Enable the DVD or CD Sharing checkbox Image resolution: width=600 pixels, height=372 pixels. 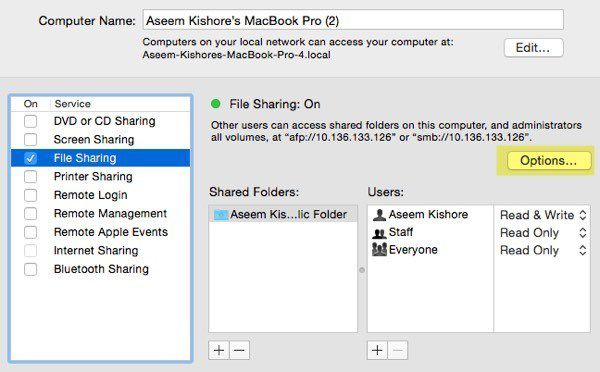click(x=31, y=121)
